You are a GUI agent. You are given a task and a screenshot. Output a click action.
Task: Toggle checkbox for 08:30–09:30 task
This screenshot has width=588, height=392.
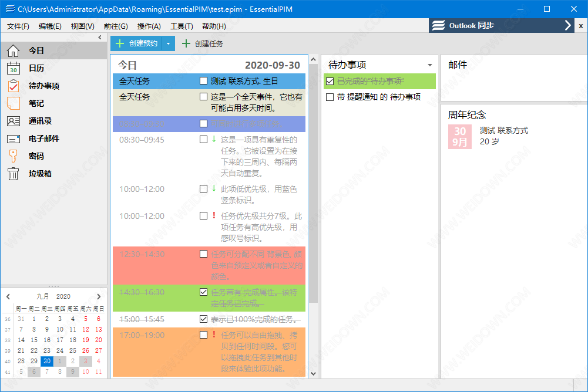tap(203, 123)
